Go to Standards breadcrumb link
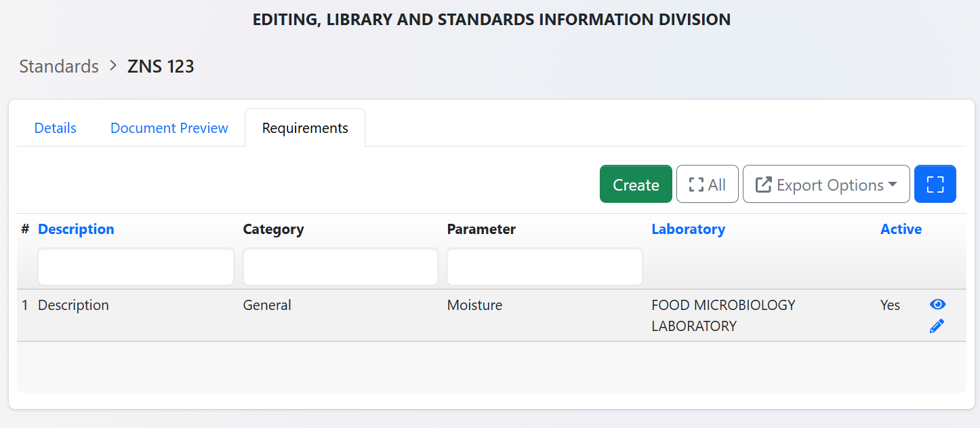The height and width of the screenshot is (428, 980). (59, 66)
